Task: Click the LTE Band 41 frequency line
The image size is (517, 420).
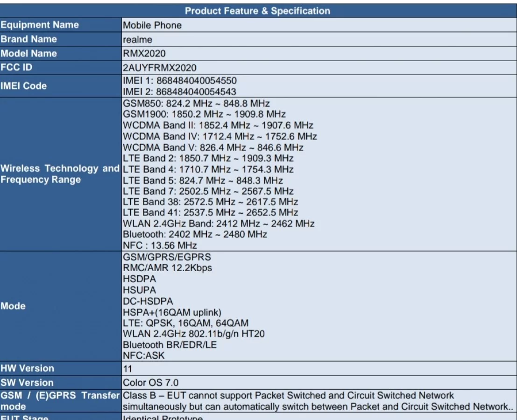Action: [x=210, y=213]
